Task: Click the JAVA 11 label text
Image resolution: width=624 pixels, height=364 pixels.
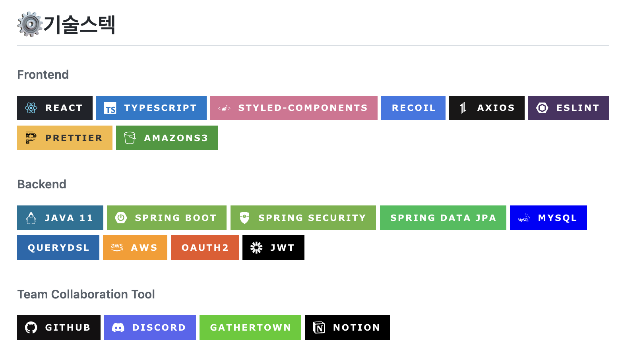Action: (x=69, y=218)
